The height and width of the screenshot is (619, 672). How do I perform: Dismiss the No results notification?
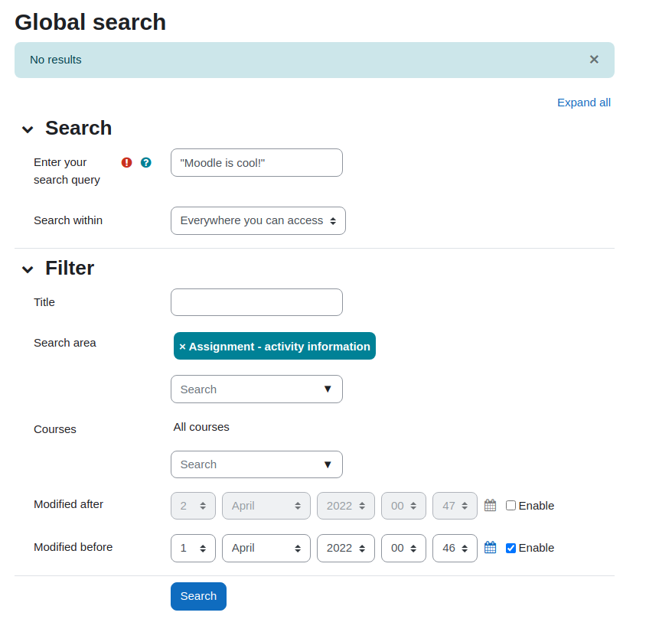coord(594,60)
